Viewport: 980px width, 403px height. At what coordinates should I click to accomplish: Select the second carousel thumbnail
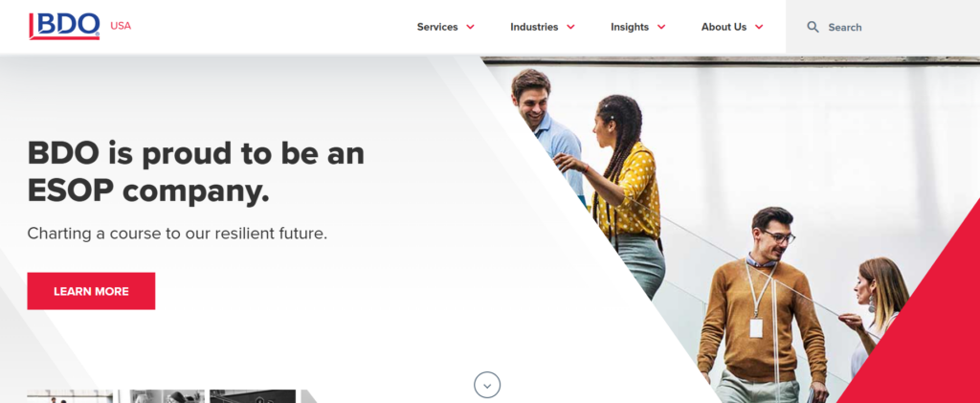[x=167, y=396]
